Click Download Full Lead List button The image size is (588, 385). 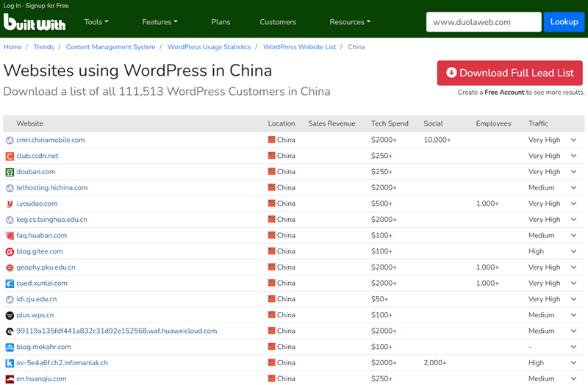point(509,73)
